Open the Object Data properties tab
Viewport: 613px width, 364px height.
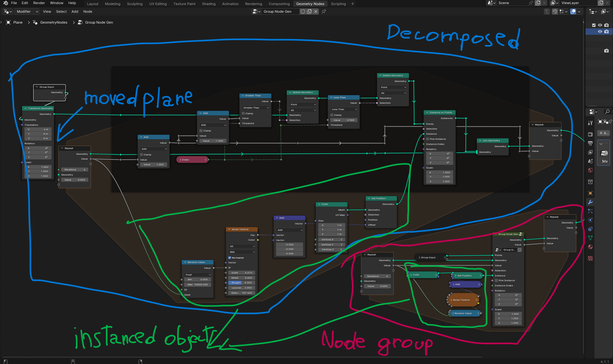coord(590,238)
